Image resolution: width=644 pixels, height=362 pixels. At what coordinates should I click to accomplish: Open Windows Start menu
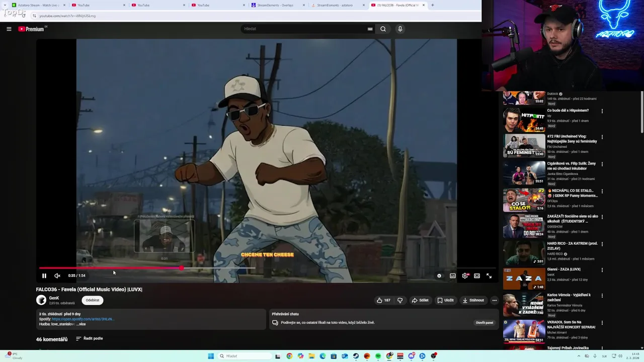point(211,356)
